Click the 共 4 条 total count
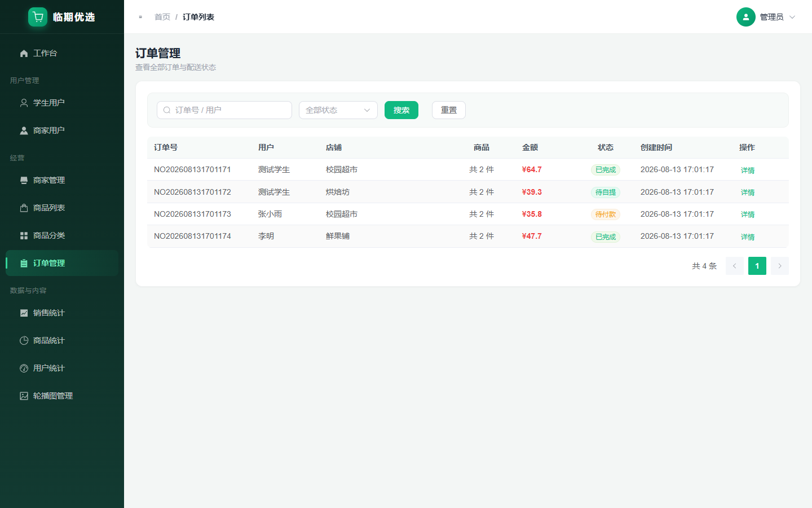Screen dimensions: 812x508 (x=704, y=266)
